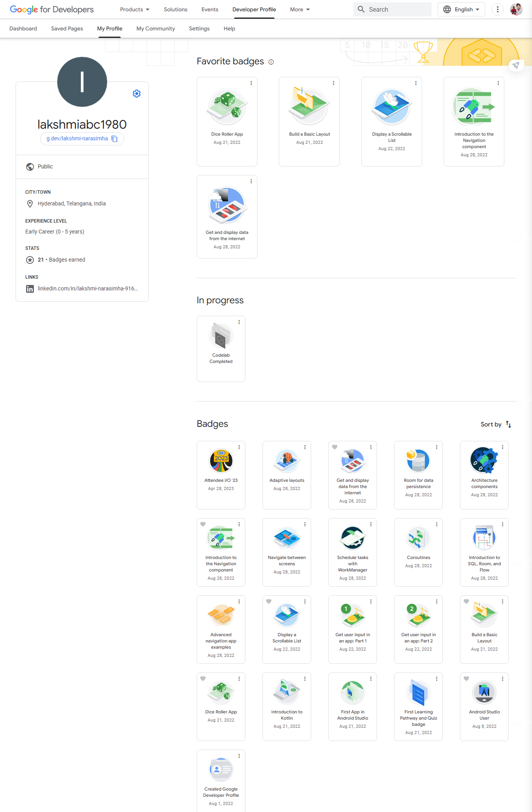Screen dimensions: 532x812
Task: Click into the Search field
Action: point(393,9)
